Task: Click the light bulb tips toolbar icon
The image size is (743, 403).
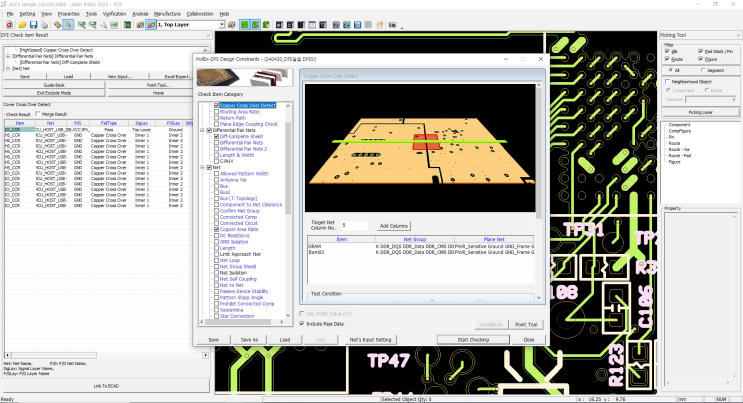Action: 379,25
